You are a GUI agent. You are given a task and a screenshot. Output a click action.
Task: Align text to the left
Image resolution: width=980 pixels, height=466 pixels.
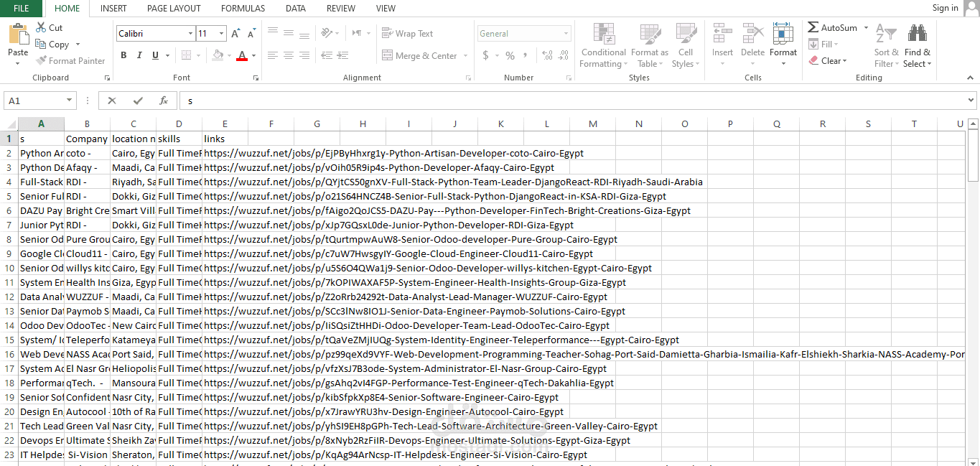coord(272,55)
